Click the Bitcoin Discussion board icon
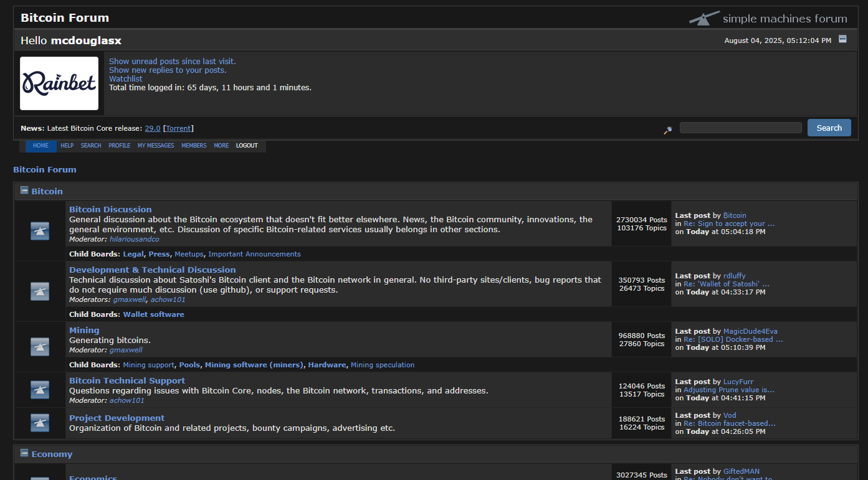This screenshot has height=480, width=868. pyautogui.click(x=40, y=231)
